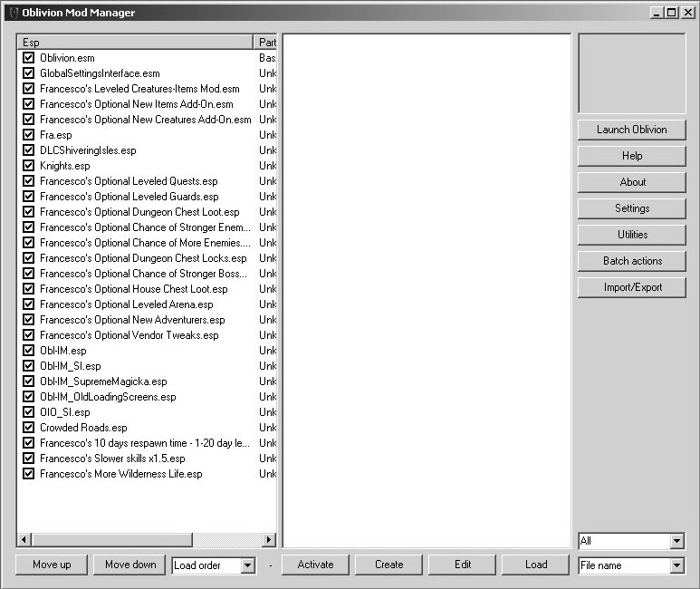Open Import/Export options

click(631, 287)
